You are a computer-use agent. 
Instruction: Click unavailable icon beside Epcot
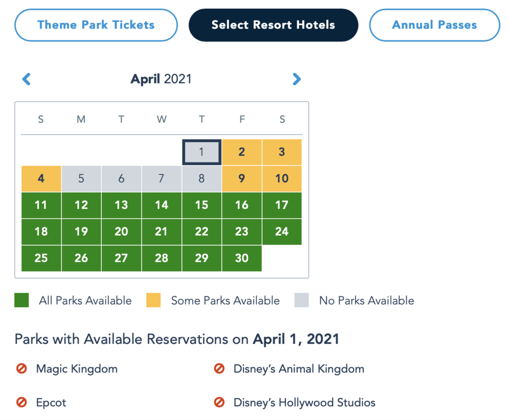[x=22, y=403]
